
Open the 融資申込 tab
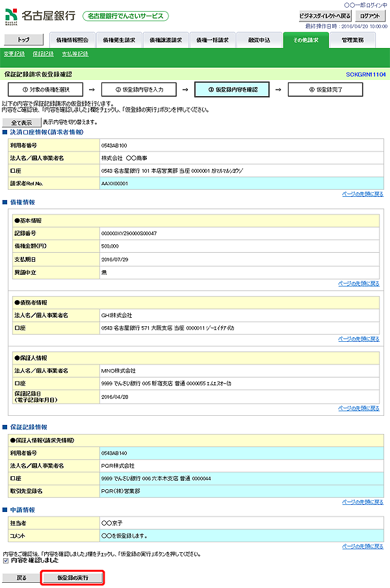tap(259, 40)
